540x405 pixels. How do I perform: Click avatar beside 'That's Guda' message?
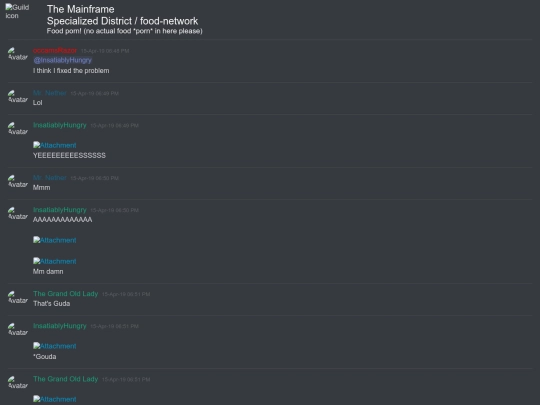point(18,297)
